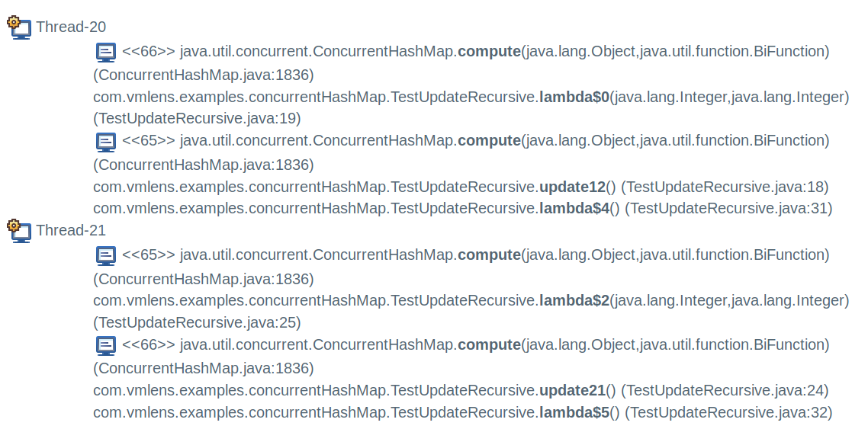Image resolution: width=868 pixels, height=445 pixels.
Task: Click monitor icon beside Thread-21 <<66>> compute
Action: 106,345
